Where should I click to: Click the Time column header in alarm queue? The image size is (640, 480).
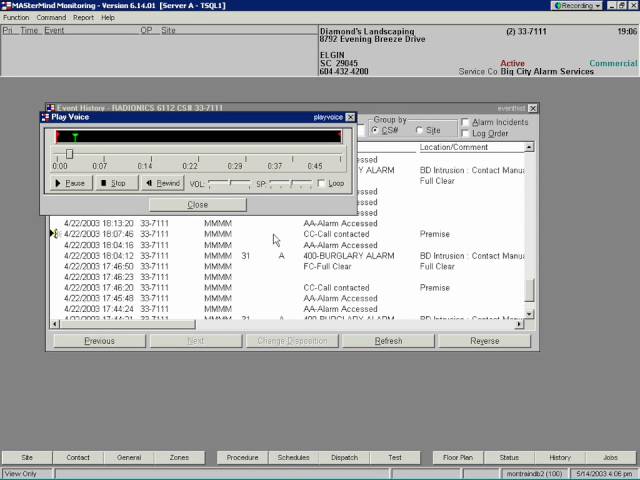tap(29, 30)
